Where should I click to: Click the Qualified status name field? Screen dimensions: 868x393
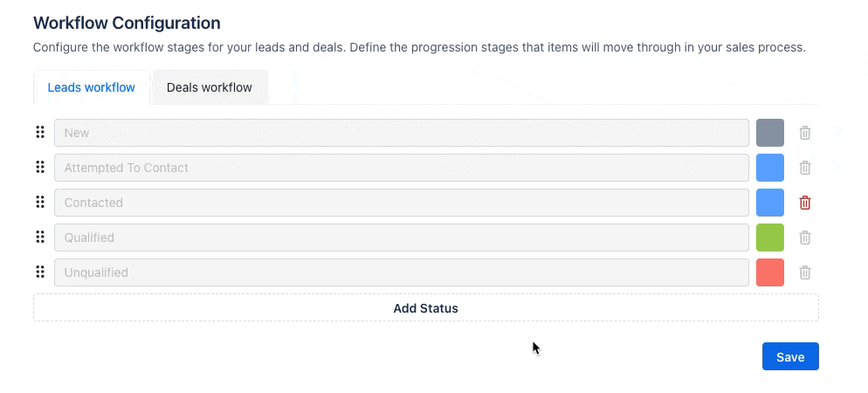click(x=402, y=238)
